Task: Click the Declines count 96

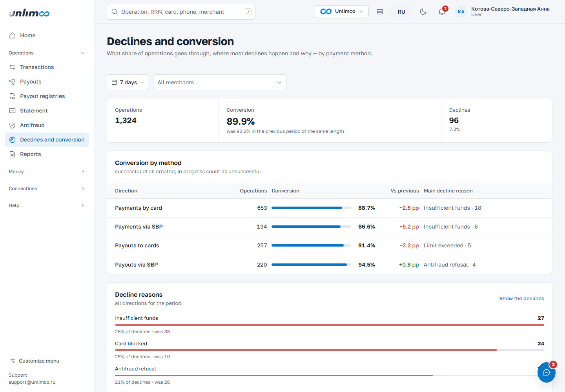Action: (454, 120)
